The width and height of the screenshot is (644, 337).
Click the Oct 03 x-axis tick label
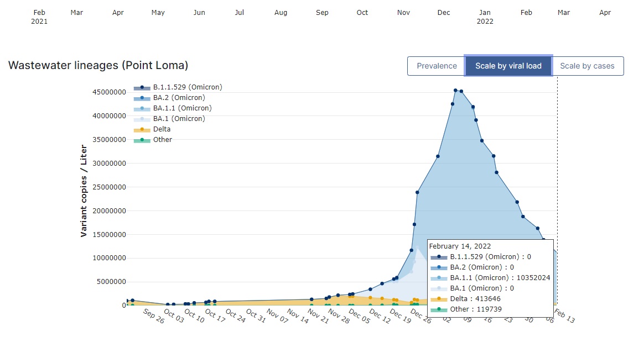click(x=173, y=317)
